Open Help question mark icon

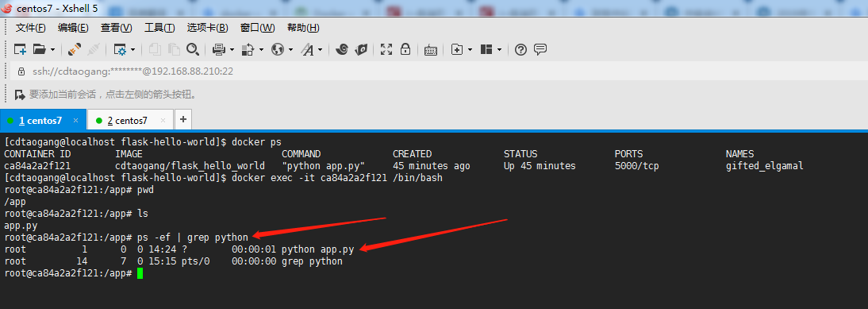[x=520, y=50]
